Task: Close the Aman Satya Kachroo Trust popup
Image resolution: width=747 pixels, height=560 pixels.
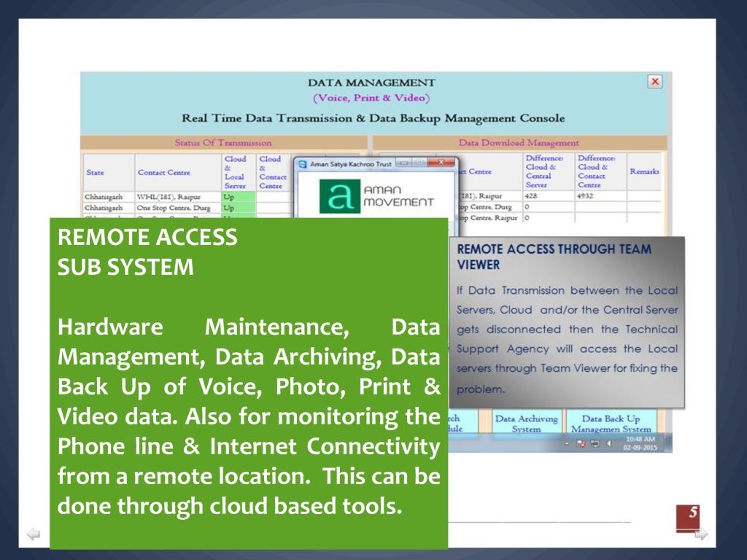Action: click(442, 164)
